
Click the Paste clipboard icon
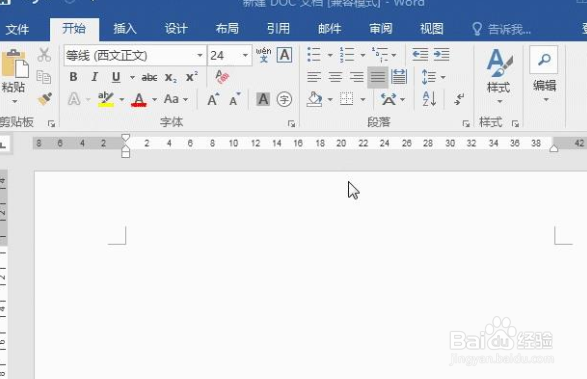point(15,63)
